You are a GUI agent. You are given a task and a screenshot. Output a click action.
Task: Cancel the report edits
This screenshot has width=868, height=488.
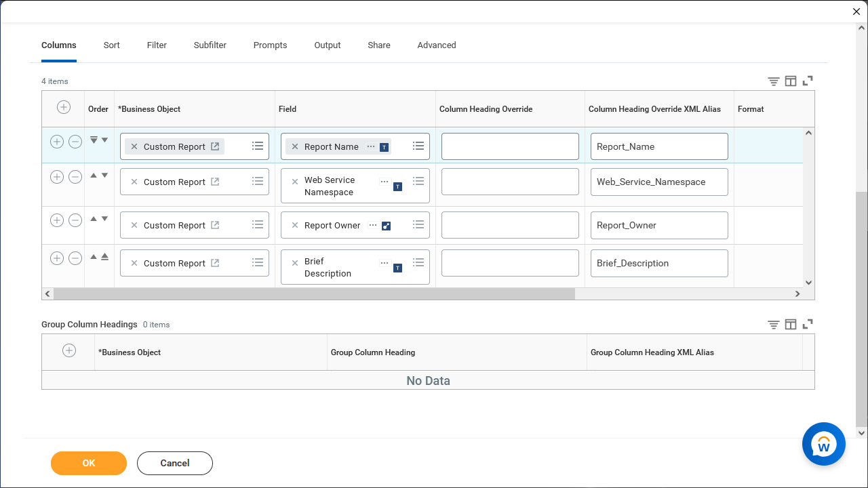[x=174, y=463]
